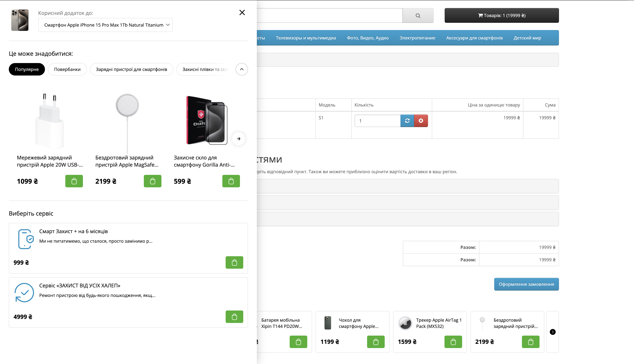Select the Повербанки category chip

67,69
